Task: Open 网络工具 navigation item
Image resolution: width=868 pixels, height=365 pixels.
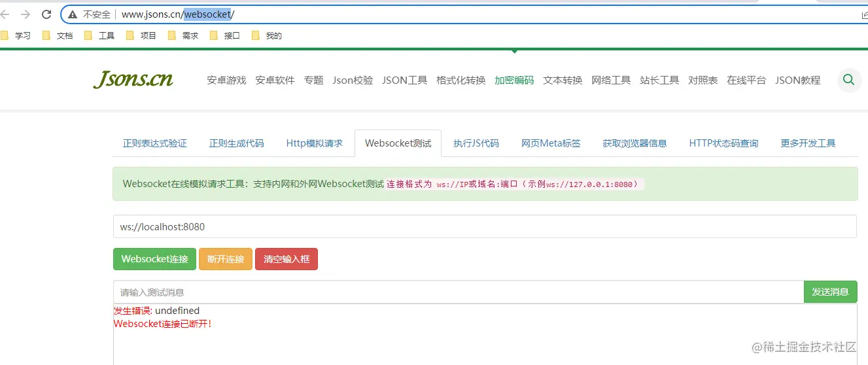Action: click(611, 80)
